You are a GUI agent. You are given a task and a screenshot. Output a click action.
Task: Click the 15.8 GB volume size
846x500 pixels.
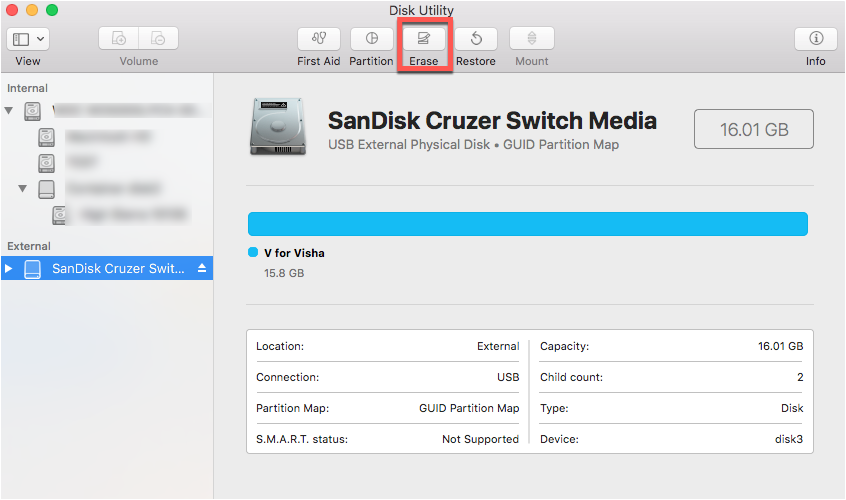284,273
